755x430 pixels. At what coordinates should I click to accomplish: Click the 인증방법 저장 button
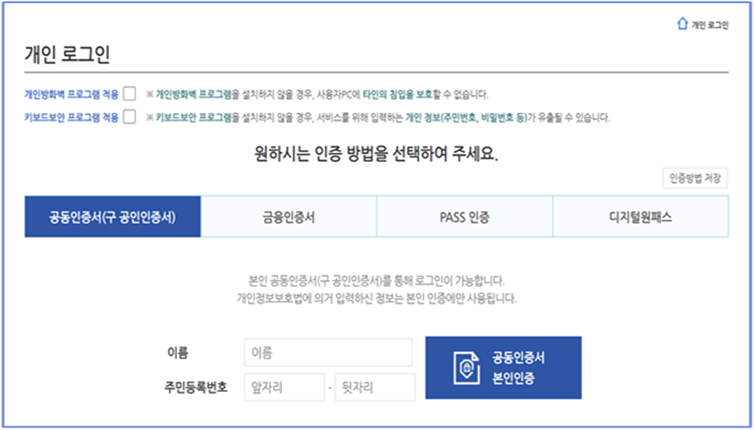[695, 179]
